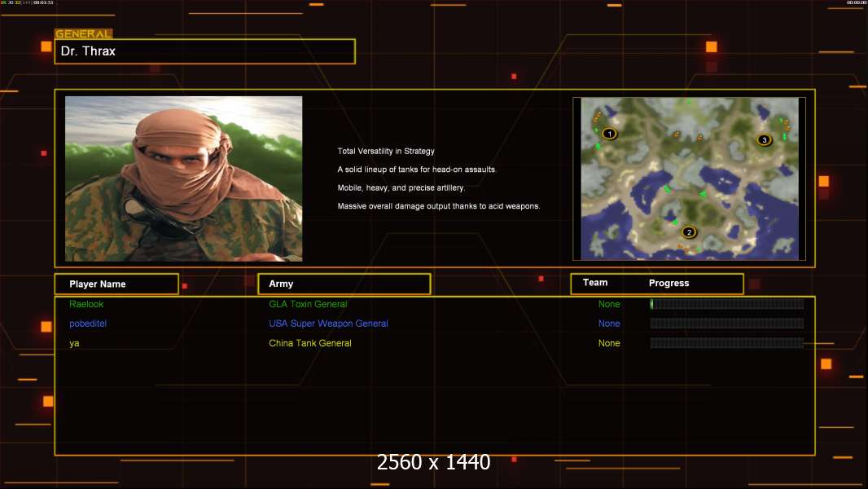Image resolution: width=868 pixels, height=489 pixels.
Task: Select player Raelook in the list
Action: (x=86, y=304)
